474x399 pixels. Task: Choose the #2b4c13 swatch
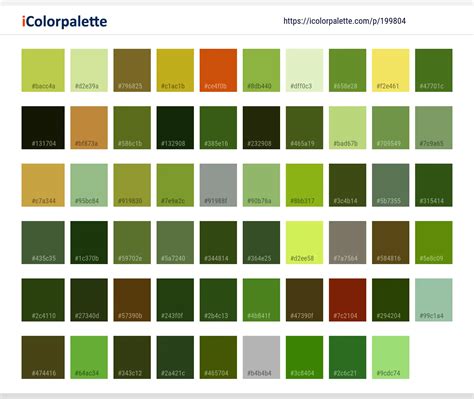218,300
